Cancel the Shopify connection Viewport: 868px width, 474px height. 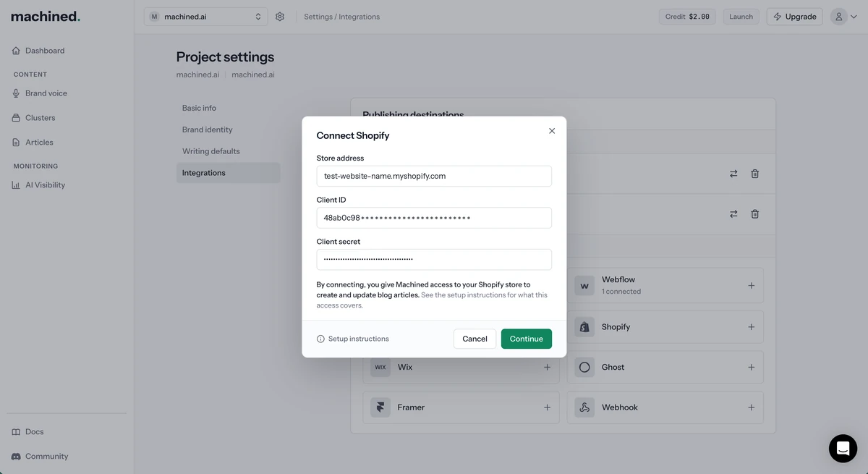475,339
